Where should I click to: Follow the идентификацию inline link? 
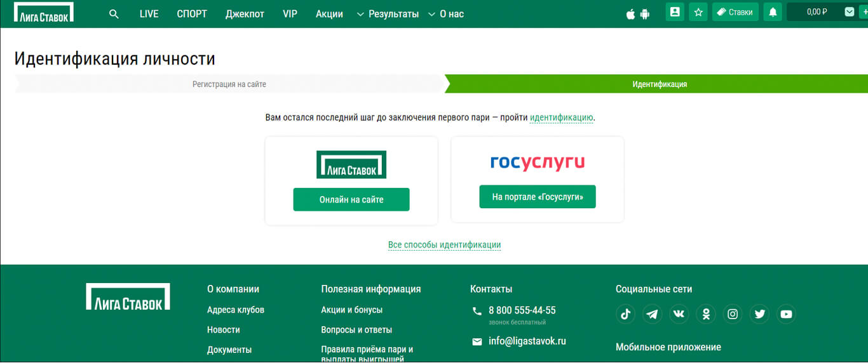click(562, 117)
